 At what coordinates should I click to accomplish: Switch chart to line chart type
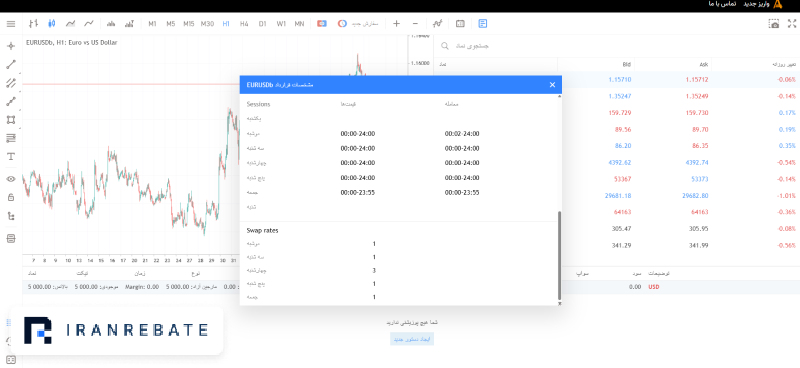coord(70,23)
